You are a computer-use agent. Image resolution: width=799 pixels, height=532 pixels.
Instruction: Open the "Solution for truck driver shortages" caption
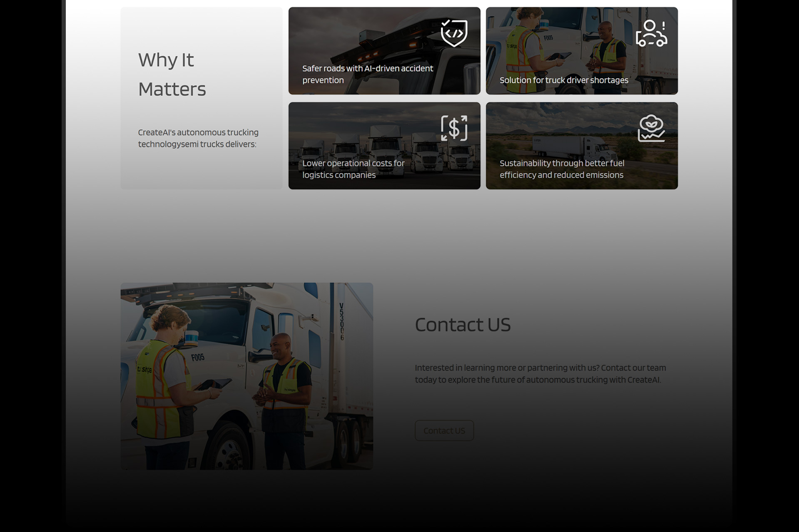click(x=564, y=80)
